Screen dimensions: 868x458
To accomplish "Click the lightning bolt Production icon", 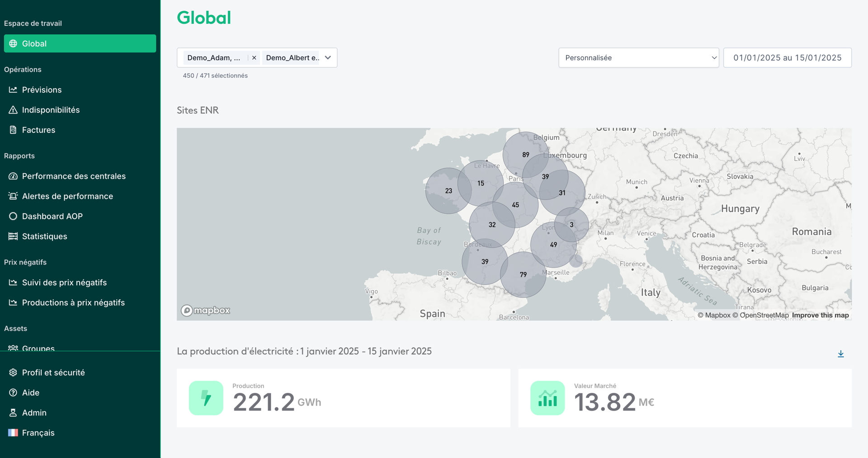I will click(x=206, y=398).
